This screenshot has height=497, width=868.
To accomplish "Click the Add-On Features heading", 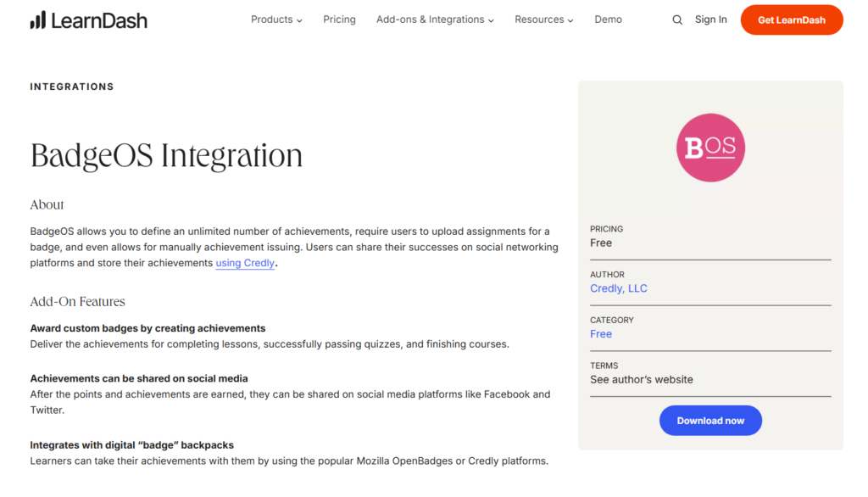I will coord(77,301).
